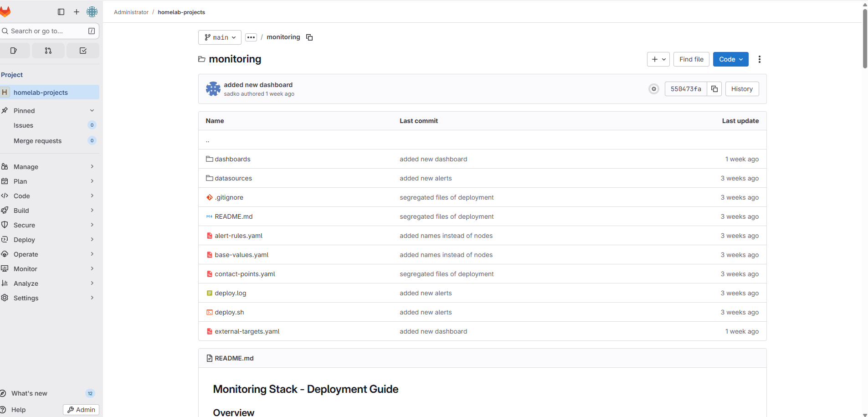Copy the monitoring path using copy icon
This screenshot has height=417, width=868.
[309, 37]
